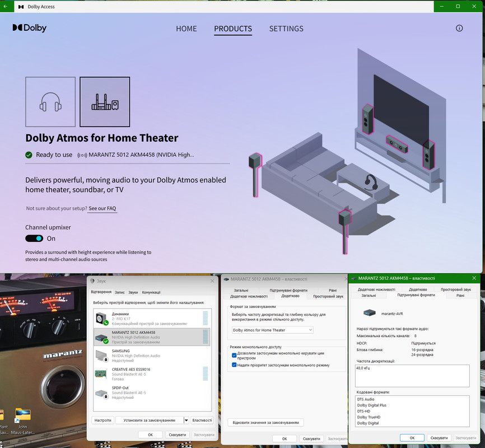Screen dimensions: 485x448
Task: Go back using the Dolby Access arrow
Action: [x=6, y=7]
